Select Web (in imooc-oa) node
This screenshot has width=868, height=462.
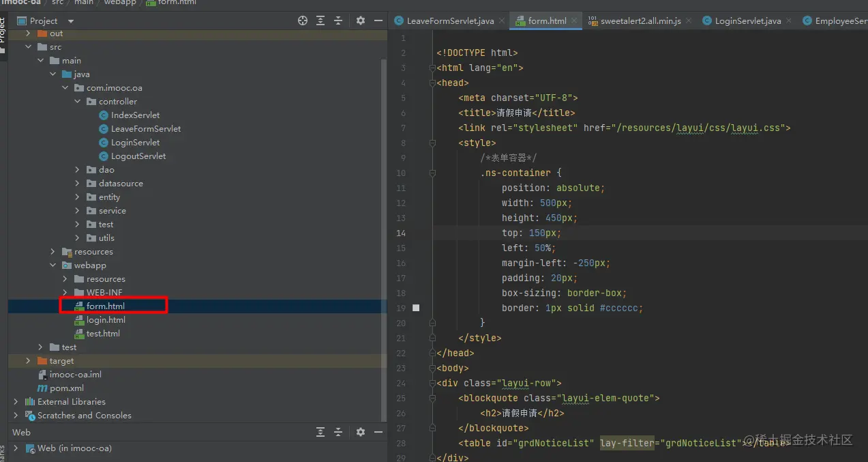click(x=68, y=448)
